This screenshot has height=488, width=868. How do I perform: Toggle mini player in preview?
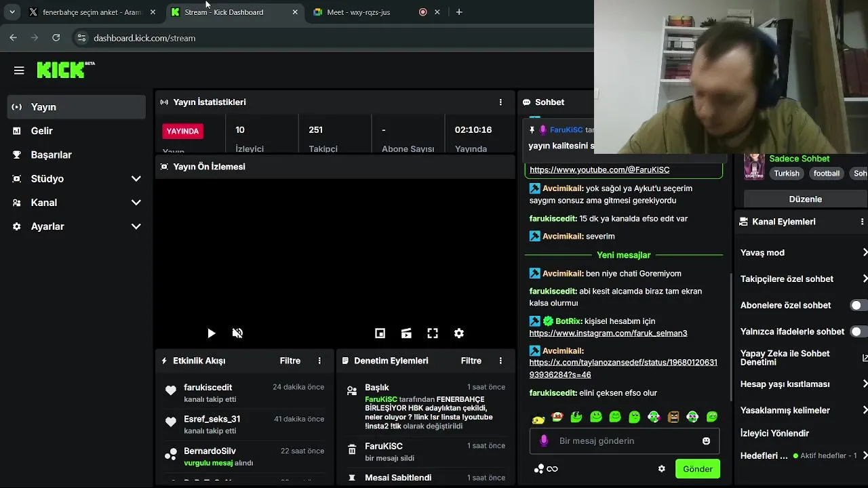pyautogui.click(x=380, y=333)
